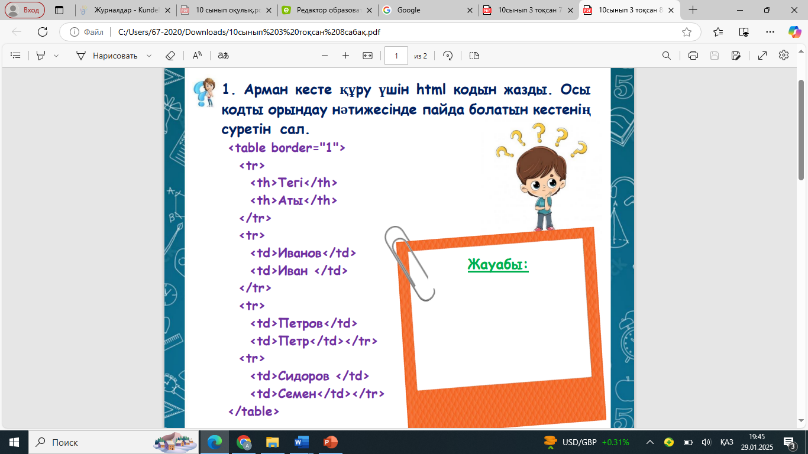Expand the Нарисовать pen options dropdown
Image resolution: width=808 pixels, height=454 pixels.
[x=149, y=56]
